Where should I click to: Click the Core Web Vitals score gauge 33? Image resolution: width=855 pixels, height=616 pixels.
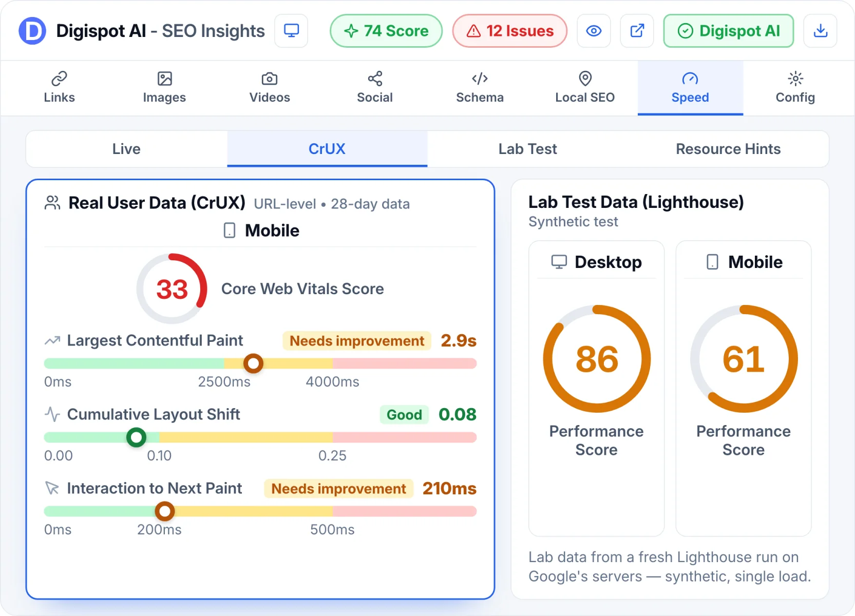click(x=172, y=288)
